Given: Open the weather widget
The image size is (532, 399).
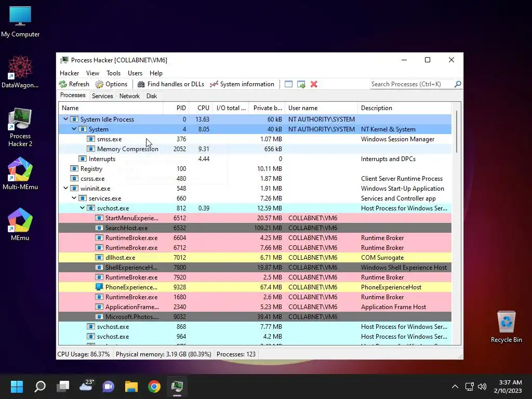Looking at the screenshot, I should point(86,386).
